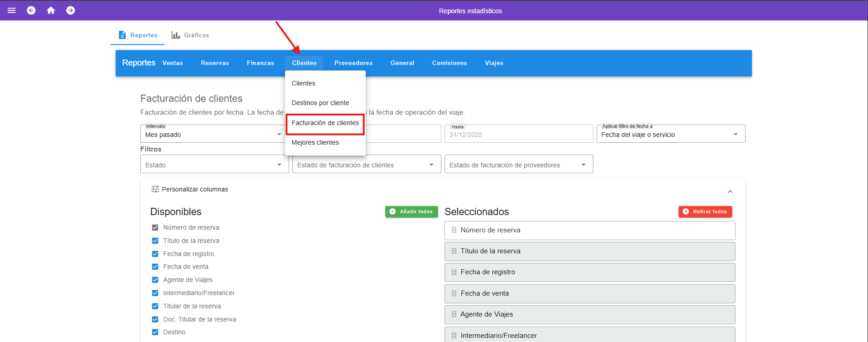Viewport: 868px width, 342px height.
Task: Collapse the Personalizar columnas panel chevron
Action: tap(730, 191)
